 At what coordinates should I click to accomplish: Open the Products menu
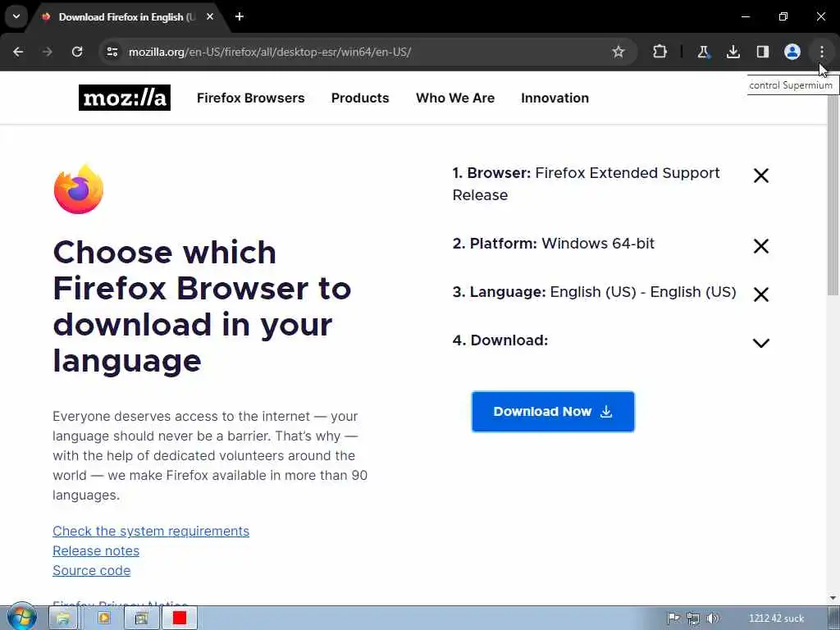[x=360, y=98]
